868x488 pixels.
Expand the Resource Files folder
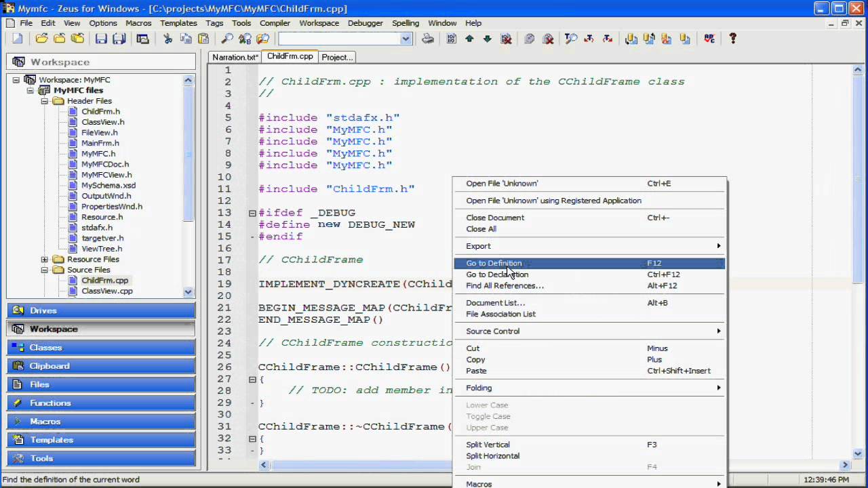click(45, 260)
